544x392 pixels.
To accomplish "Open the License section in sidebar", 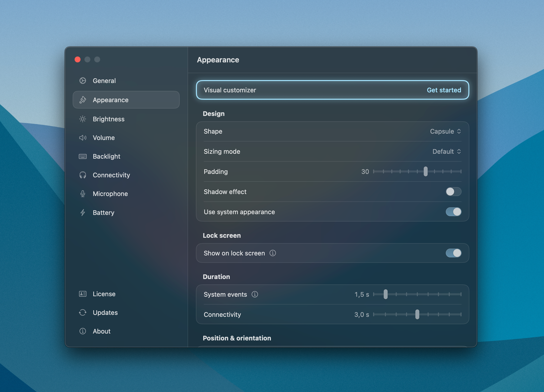I will click(104, 294).
